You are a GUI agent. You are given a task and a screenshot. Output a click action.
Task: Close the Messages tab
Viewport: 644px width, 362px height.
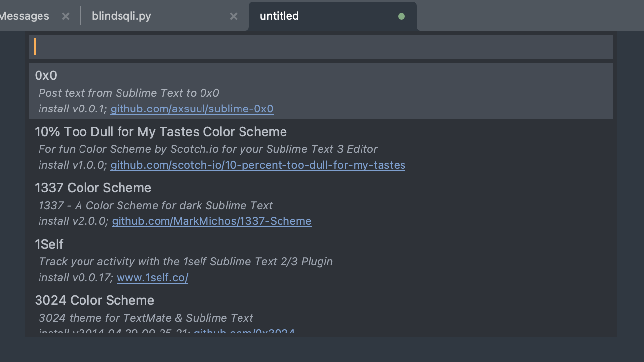[66, 16]
